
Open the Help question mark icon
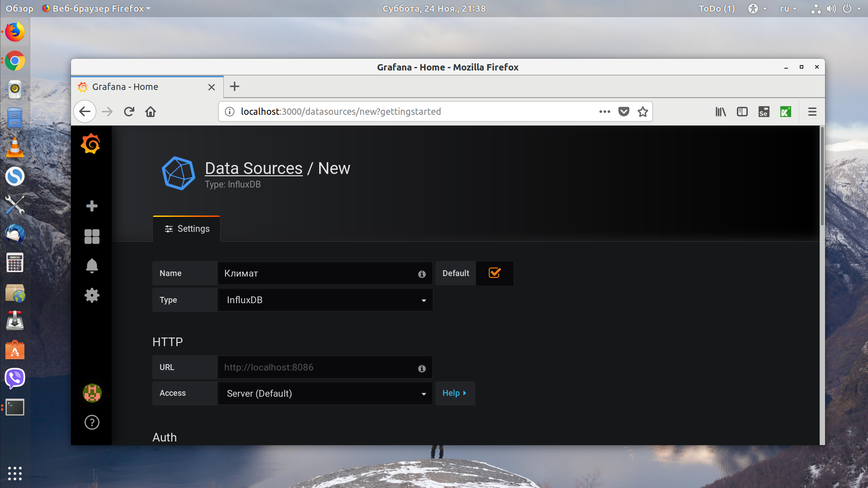point(92,422)
